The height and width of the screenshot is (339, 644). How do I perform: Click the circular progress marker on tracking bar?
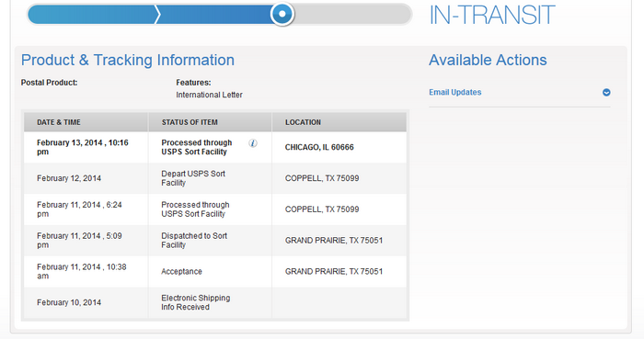(x=282, y=14)
